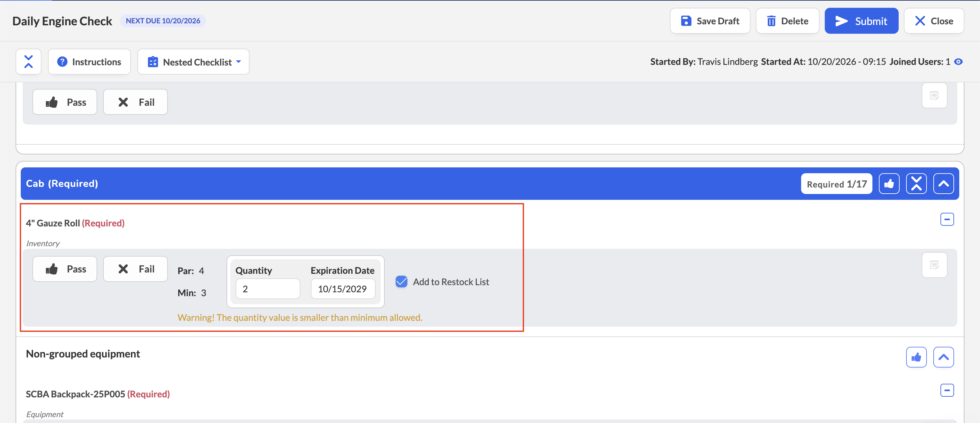Click the Started By Travis Lindberg text
The height and width of the screenshot is (423, 980).
click(704, 62)
